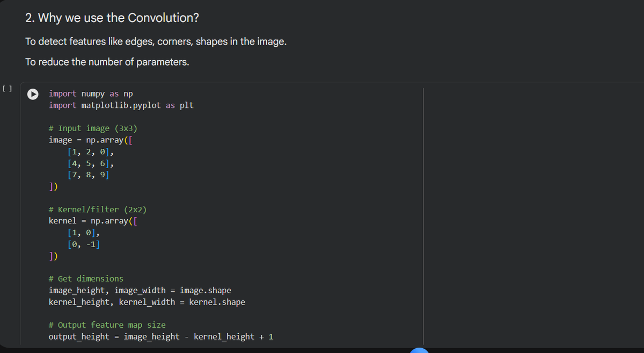Click the comment '# Output feature map size'
Screen dimensions: 644x353
point(107,325)
